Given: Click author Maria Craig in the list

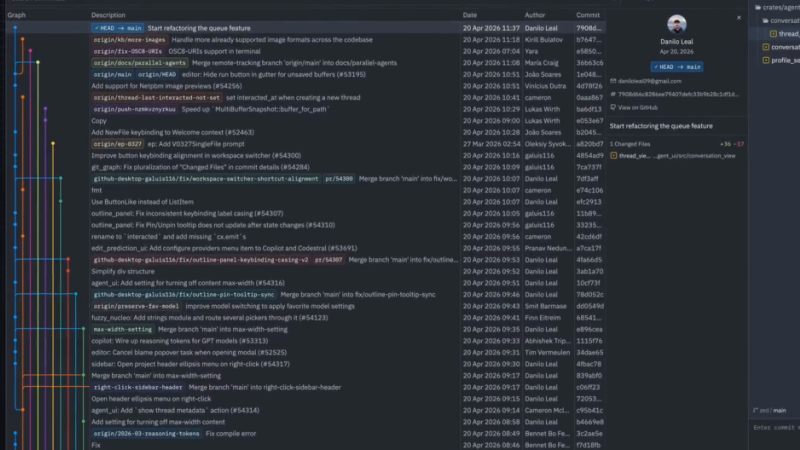Looking at the screenshot, I should pyautogui.click(x=541, y=63).
